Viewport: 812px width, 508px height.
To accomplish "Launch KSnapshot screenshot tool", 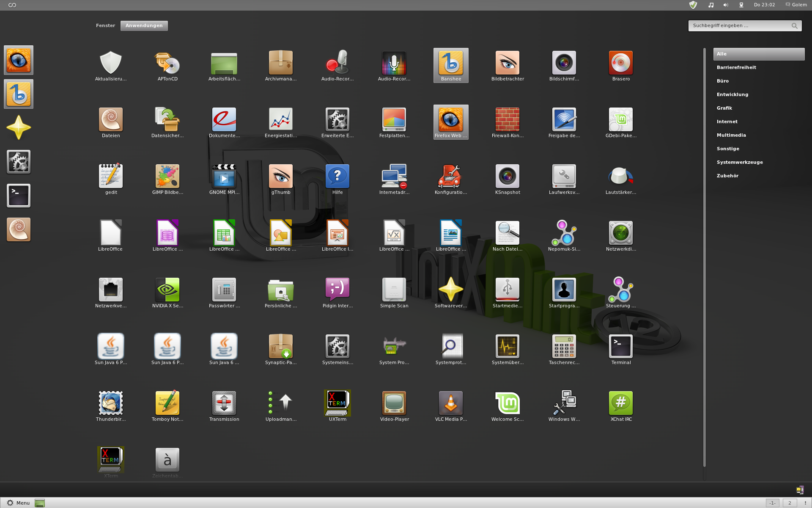I will tap(507, 180).
